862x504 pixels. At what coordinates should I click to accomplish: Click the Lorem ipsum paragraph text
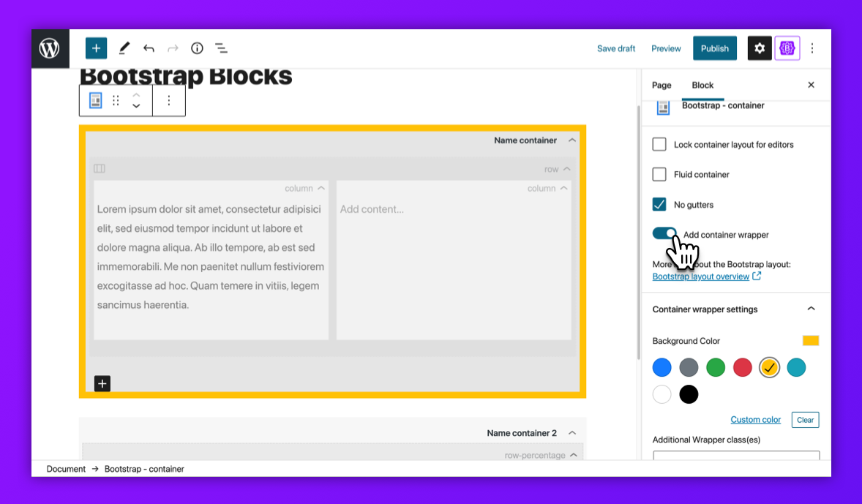point(211,257)
